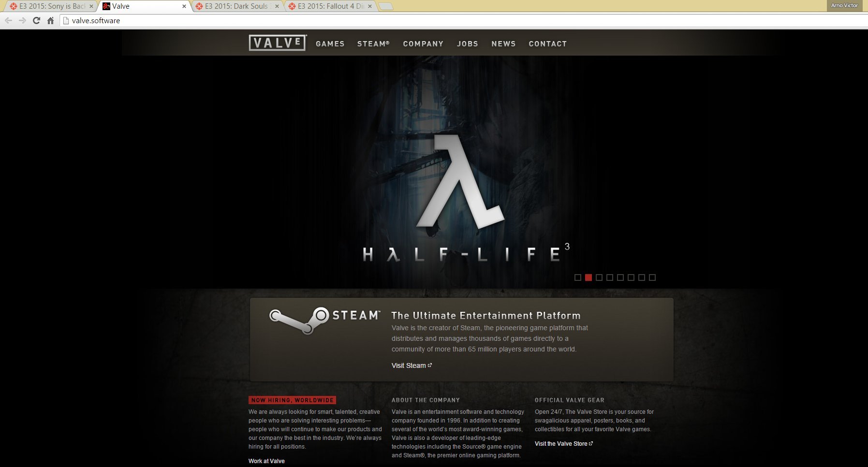Click the browser back arrow
The height and width of the screenshot is (467, 868).
coord(9,20)
